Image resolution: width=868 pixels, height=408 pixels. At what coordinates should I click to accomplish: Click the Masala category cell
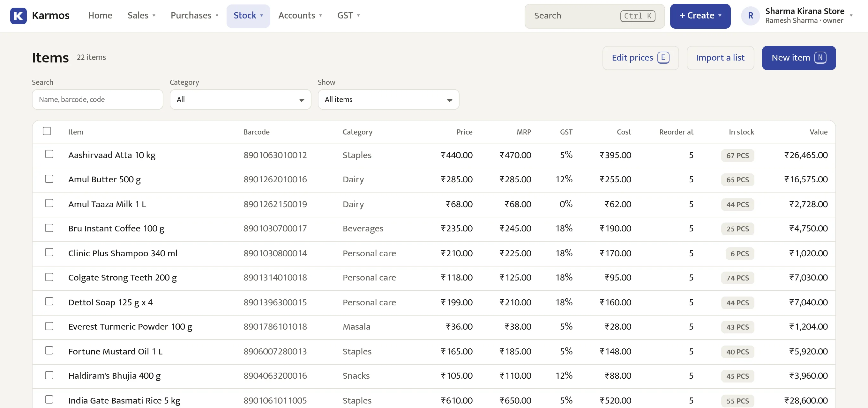coord(356,327)
